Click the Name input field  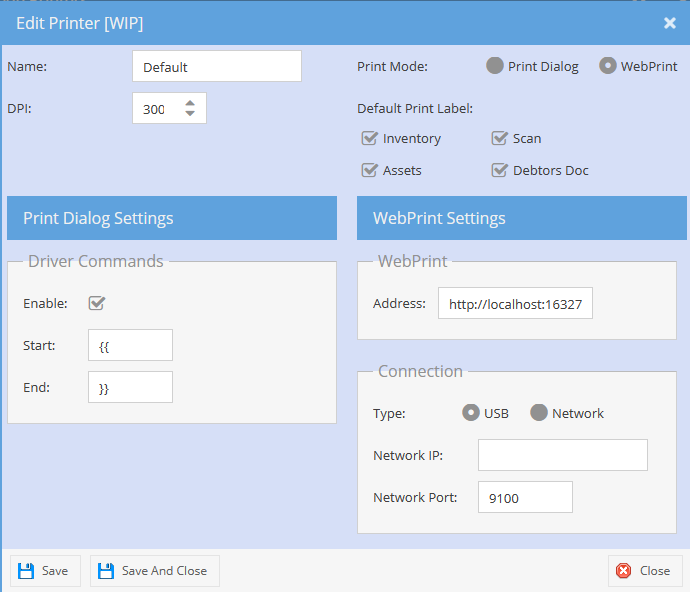coord(217,66)
